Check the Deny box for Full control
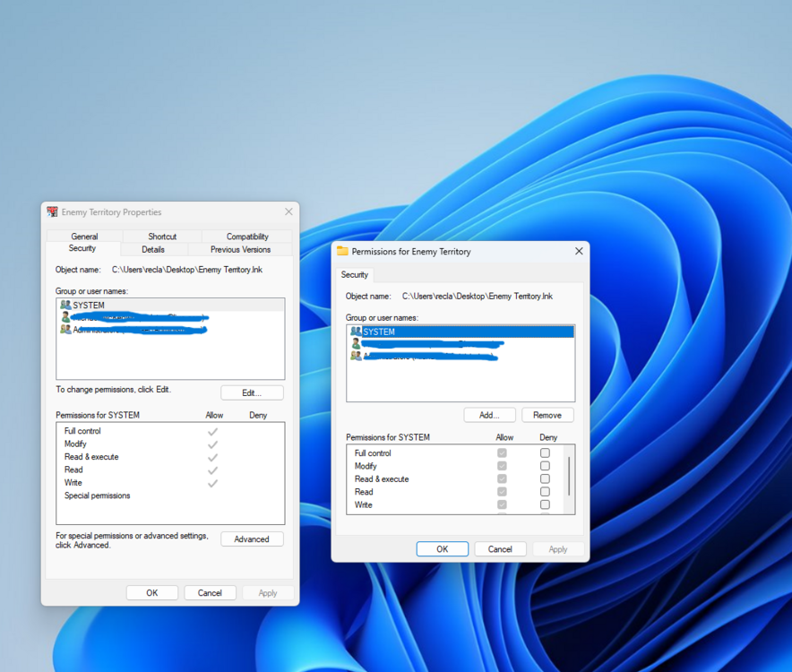The width and height of the screenshot is (792, 672). click(x=545, y=452)
